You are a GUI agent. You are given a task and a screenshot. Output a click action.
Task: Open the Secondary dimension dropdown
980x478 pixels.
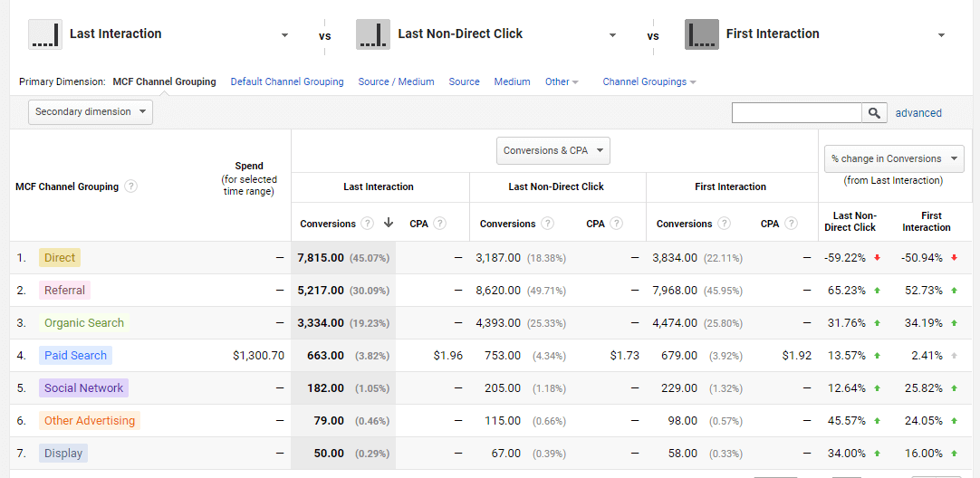pos(91,112)
